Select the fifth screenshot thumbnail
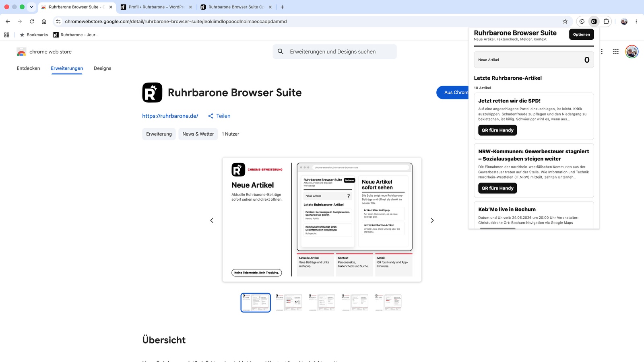Screen dimensions: 644x362 (388, 302)
